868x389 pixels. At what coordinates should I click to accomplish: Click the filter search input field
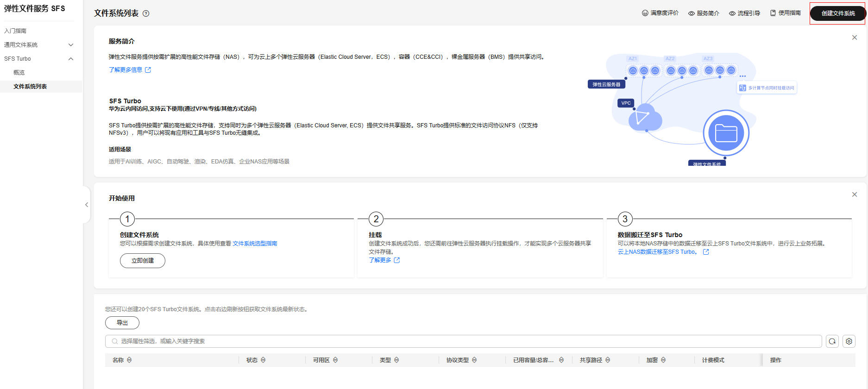[x=464, y=341]
